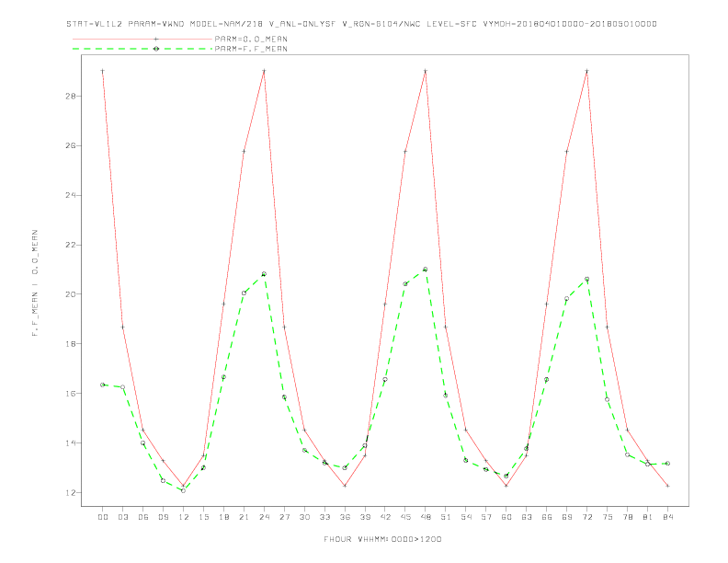728x563 pixels.
Task: Click the circle marker on the green legend line
Action: coord(156,49)
